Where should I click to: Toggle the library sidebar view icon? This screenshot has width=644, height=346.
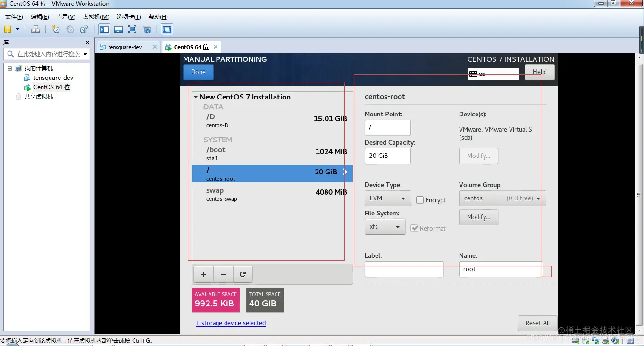104,29
